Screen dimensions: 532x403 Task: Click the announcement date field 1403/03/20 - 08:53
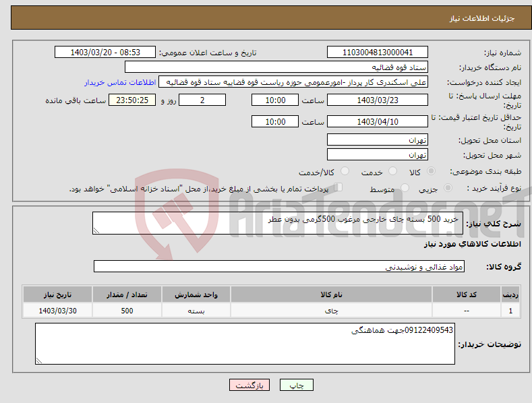[105, 53]
